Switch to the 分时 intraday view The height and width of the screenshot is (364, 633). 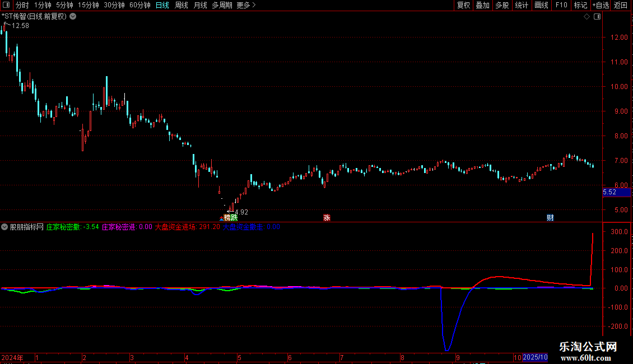point(22,5)
